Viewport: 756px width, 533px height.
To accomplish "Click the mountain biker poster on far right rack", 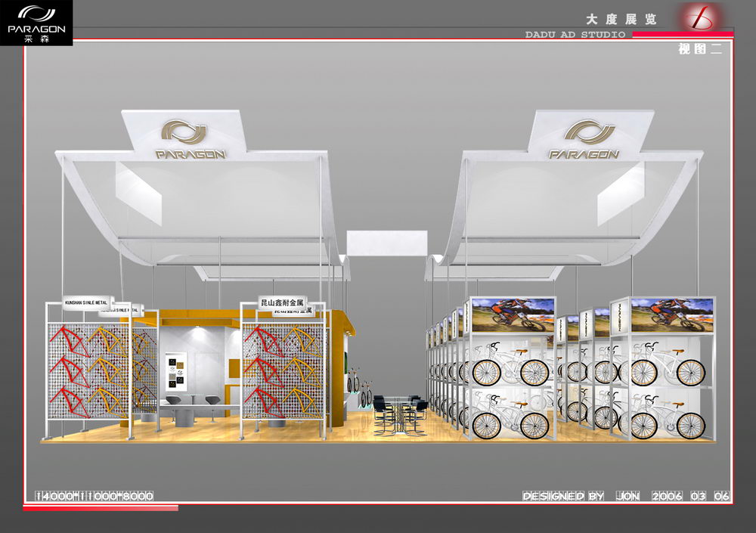I will pyautogui.click(x=672, y=315).
